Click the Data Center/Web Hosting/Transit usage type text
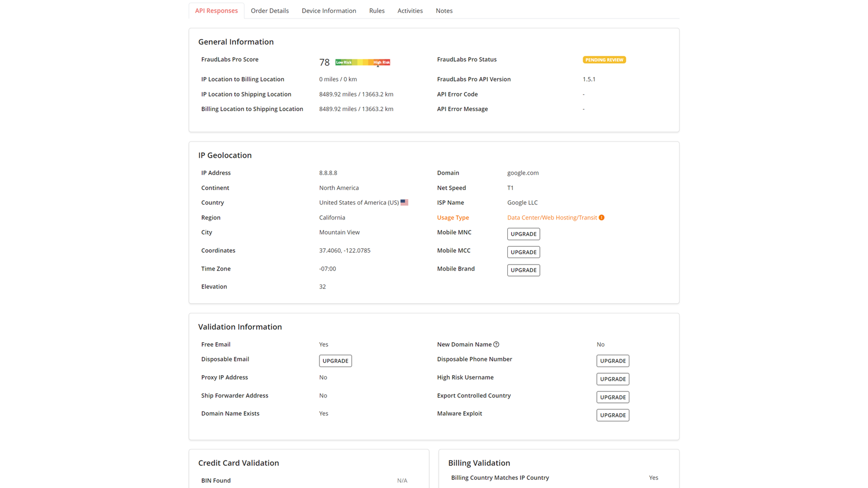 click(x=552, y=217)
